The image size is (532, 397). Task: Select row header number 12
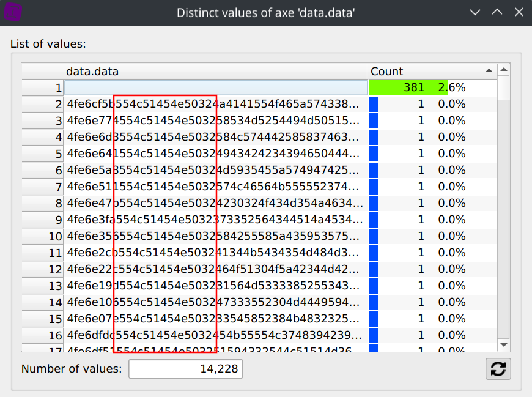click(43, 269)
